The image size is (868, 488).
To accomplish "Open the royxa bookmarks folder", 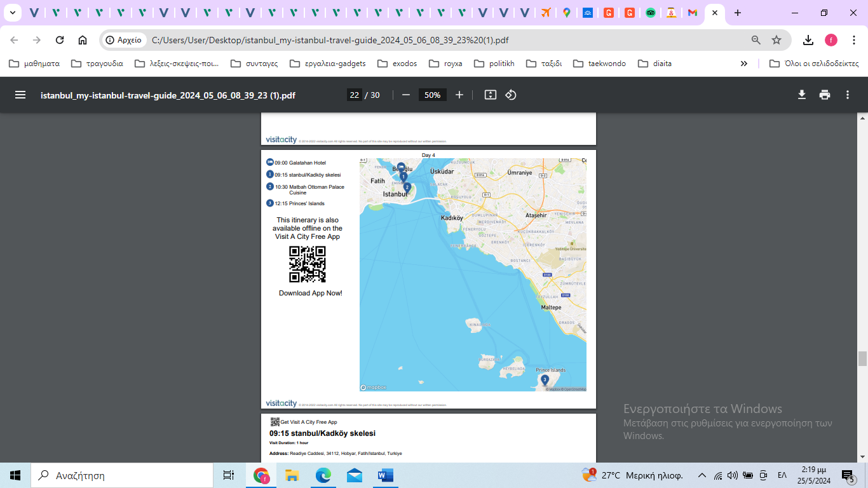I will pos(445,64).
